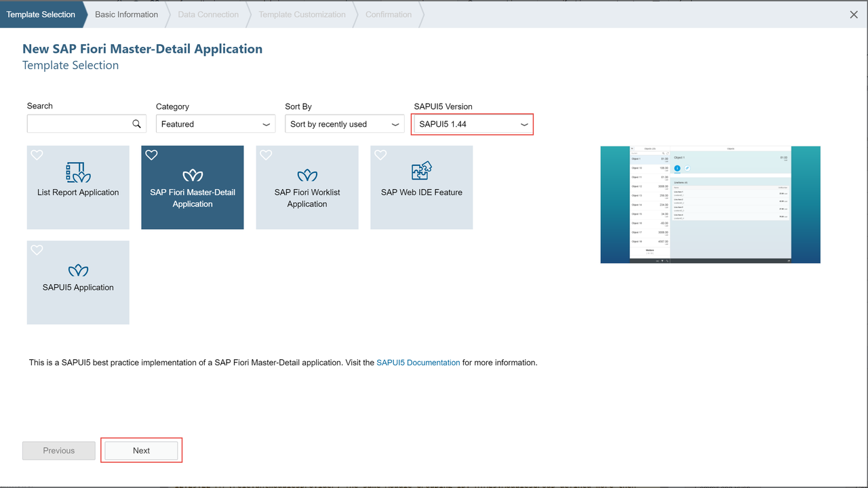Close the wizard with the X button
868x488 pixels.
(854, 14)
